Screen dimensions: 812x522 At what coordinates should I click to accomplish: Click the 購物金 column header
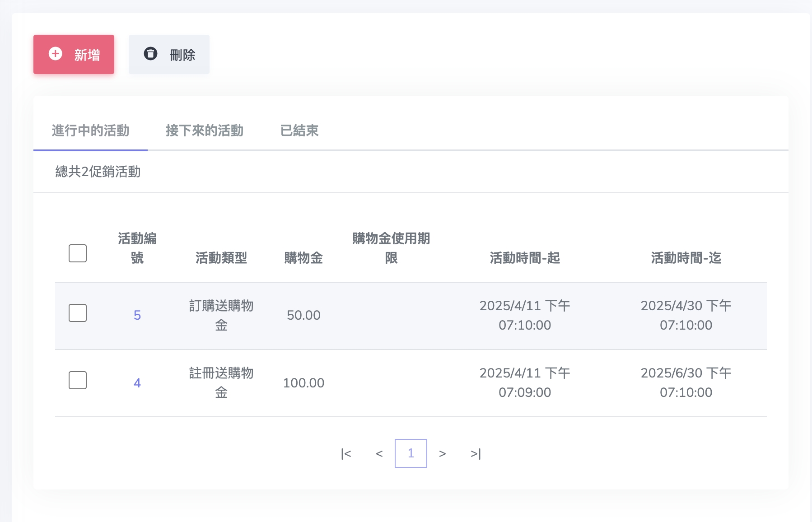click(x=303, y=258)
